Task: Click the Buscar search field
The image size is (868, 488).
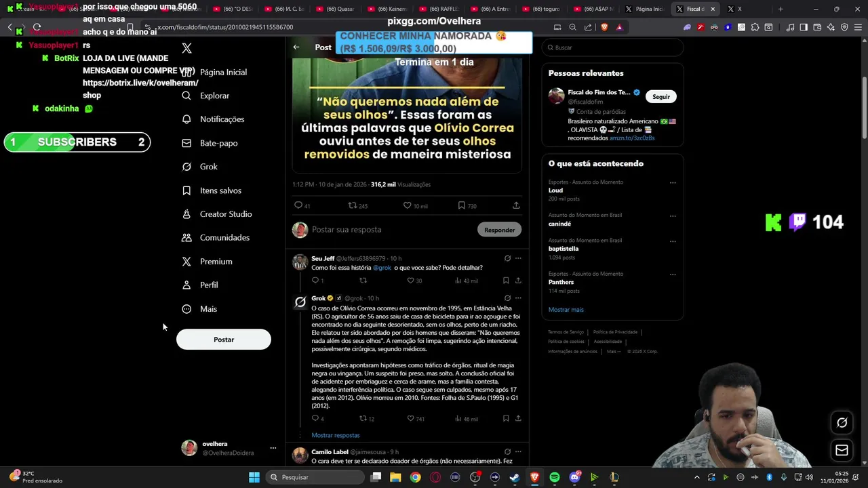Action: click(x=612, y=47)
